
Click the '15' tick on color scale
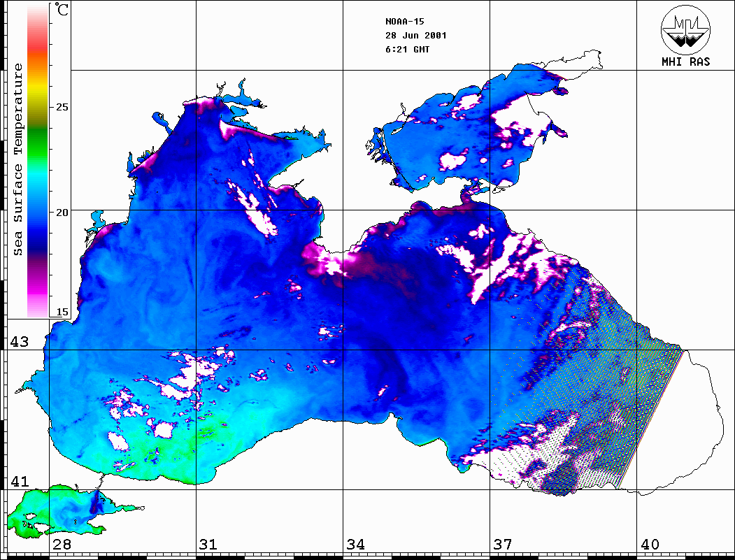(x=62, y=313)
